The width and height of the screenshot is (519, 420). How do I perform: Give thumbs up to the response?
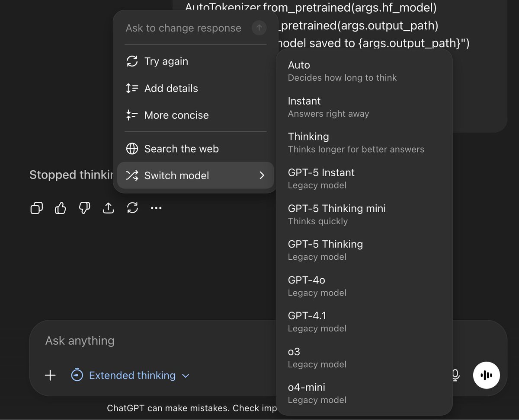pyautogui.click(x=61, y=208)
